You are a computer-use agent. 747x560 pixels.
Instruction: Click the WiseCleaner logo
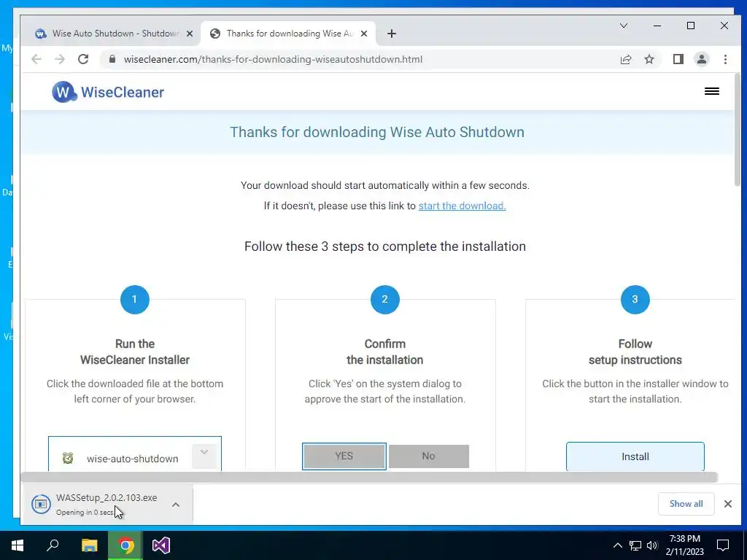pos(108,92)
